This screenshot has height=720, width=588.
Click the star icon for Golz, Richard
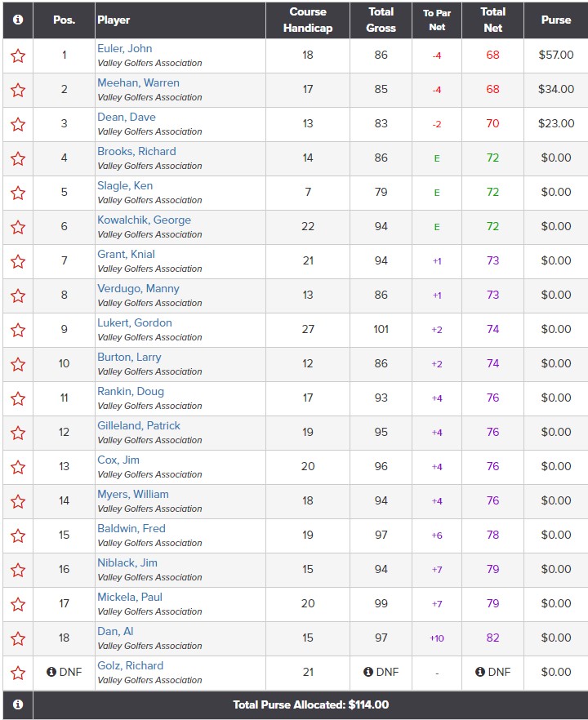click(18, 673)
